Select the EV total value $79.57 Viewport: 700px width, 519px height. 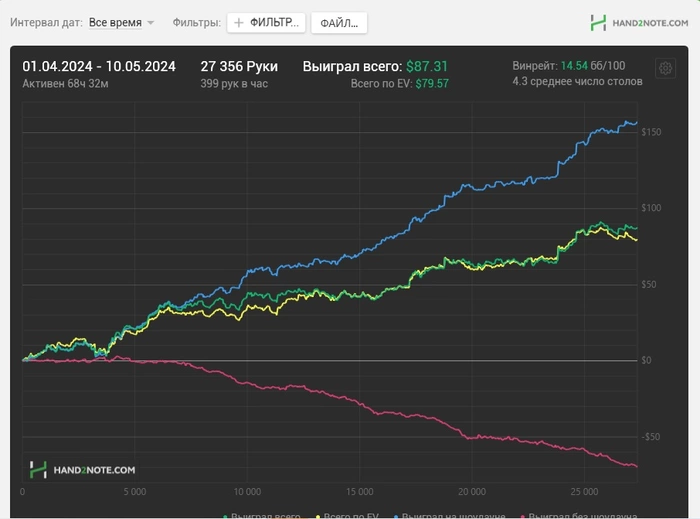click(x=432, y=83)
